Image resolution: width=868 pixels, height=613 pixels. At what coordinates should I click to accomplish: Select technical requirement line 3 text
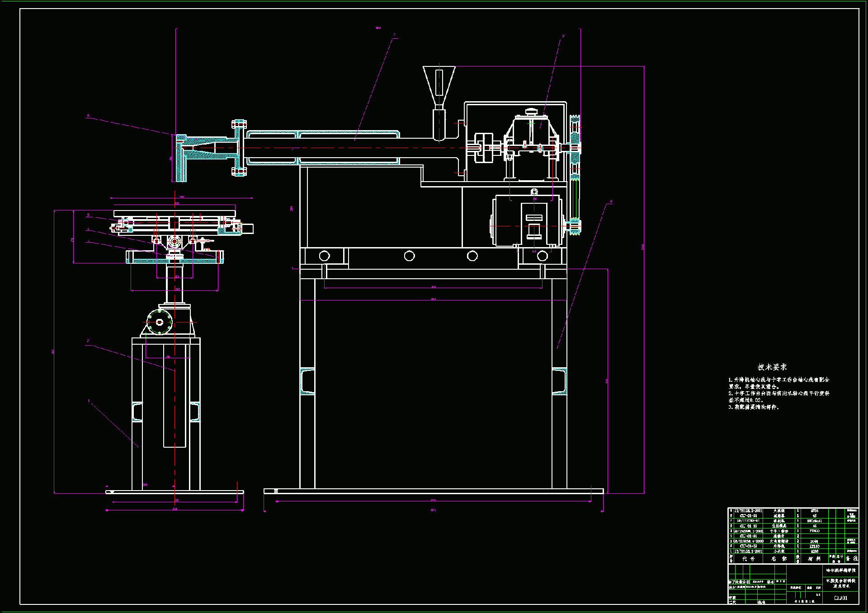pos(754,407)
